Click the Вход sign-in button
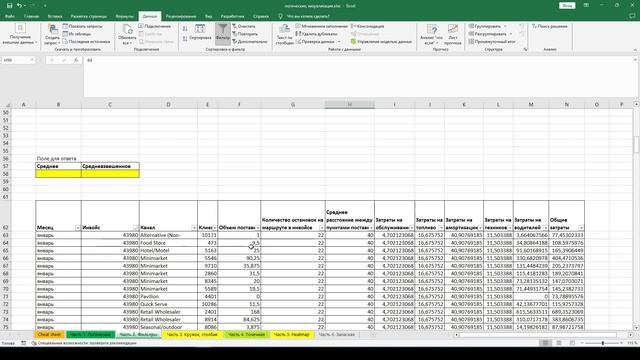Viewport: 640px width, 360px height. pos(567,6)
